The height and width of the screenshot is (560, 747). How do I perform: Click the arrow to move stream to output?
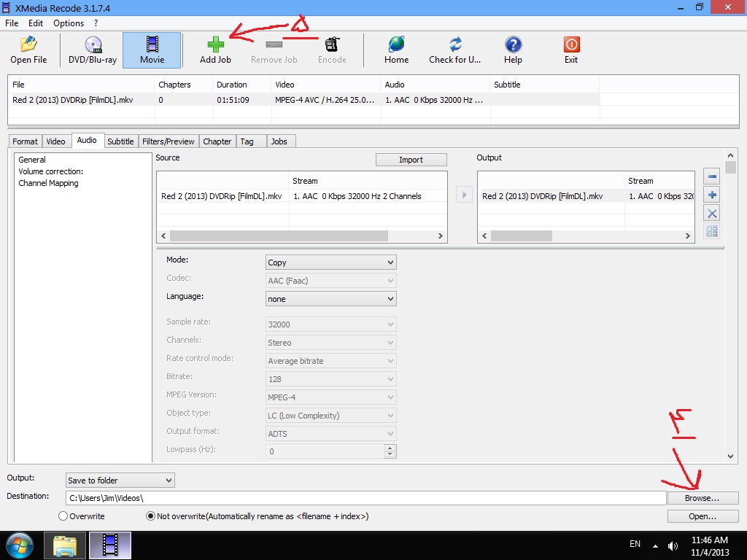pyautogui.click(x=464, y=195)
